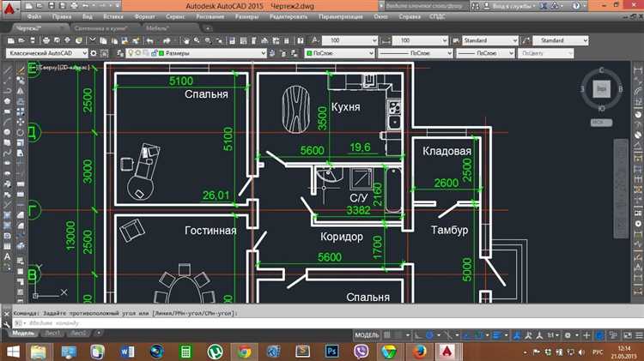This screenshot has height=361, width=644.
Task: Toggle ortho mode in status bar
Action: (418, 335)
